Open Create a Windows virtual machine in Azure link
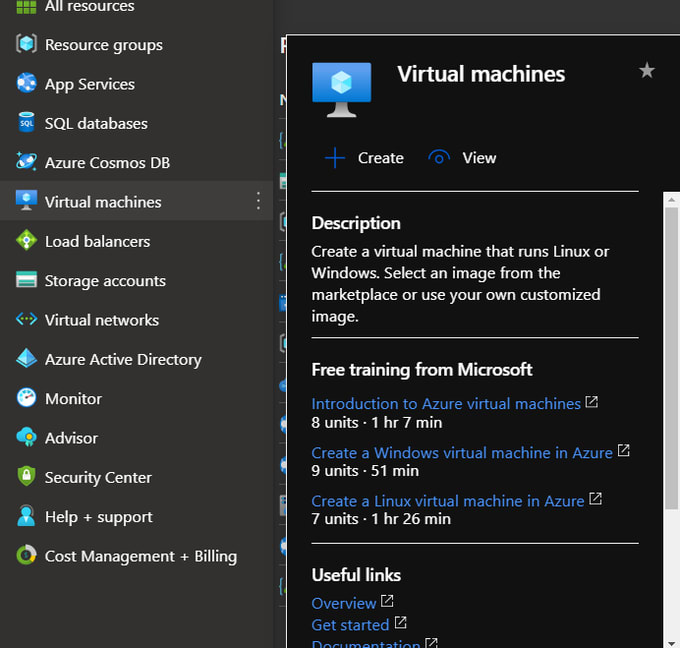The height and width of the screenshot is (648, 680). click(x=462, y=452)
